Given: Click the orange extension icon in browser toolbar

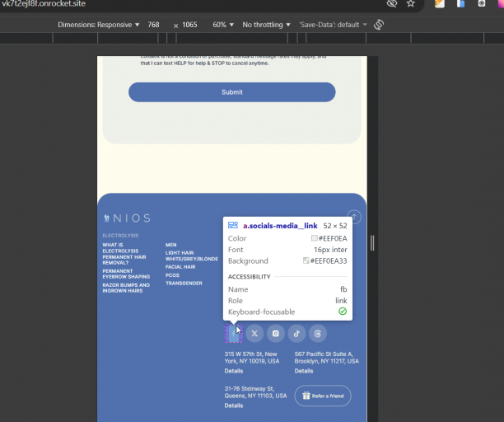Looking at the screenshot, I should (x=440, y=3).
